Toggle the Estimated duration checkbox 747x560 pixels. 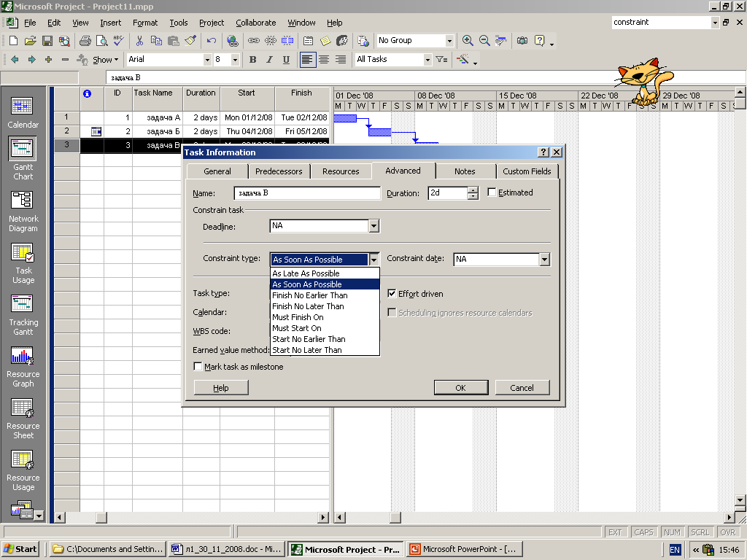(x=492, y=192)
